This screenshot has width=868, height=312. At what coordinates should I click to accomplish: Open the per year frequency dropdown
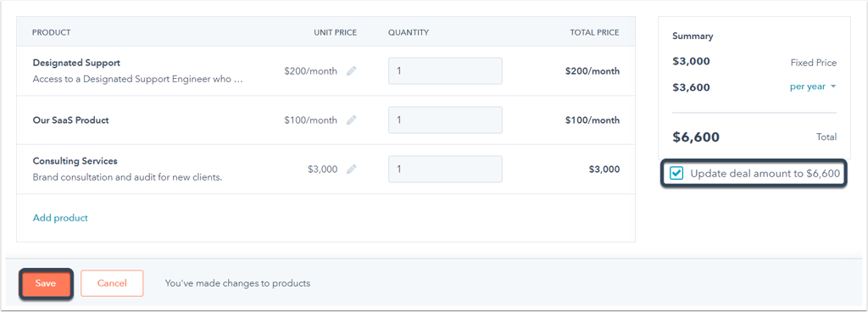[x=813, y=86]
